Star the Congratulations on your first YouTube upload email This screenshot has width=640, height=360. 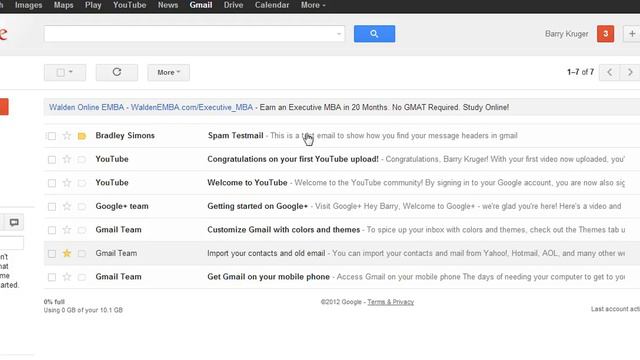pyautogui.click(x=67, y=159)
